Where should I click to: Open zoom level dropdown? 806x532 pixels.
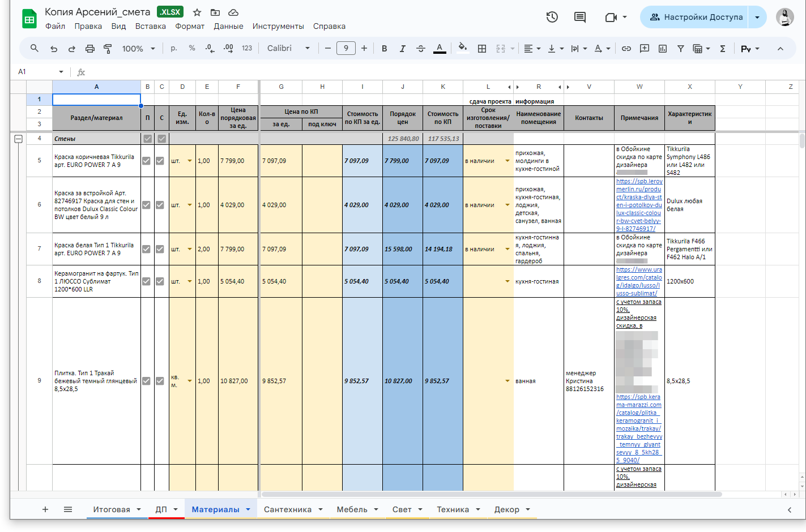point(138,49)
